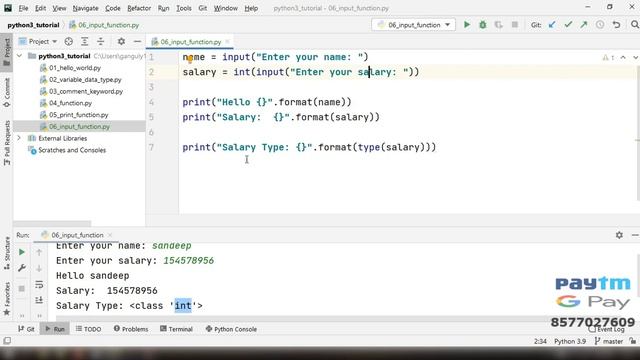
Task: Run with coverage icon in toolbar
Action: coord(498,25)
